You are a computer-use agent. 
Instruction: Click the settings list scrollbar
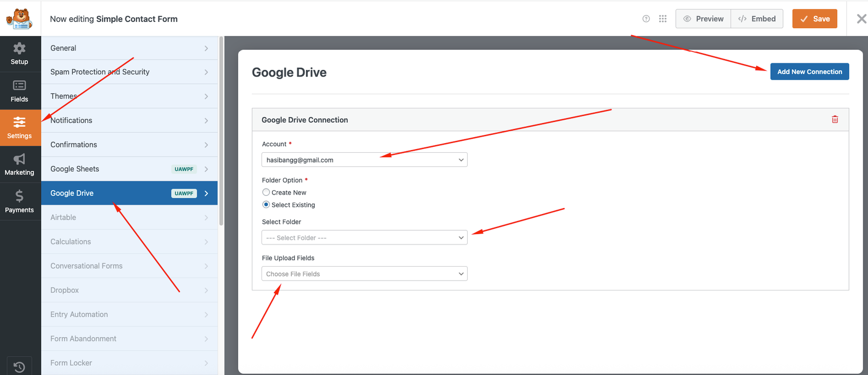tap(221, 130)
